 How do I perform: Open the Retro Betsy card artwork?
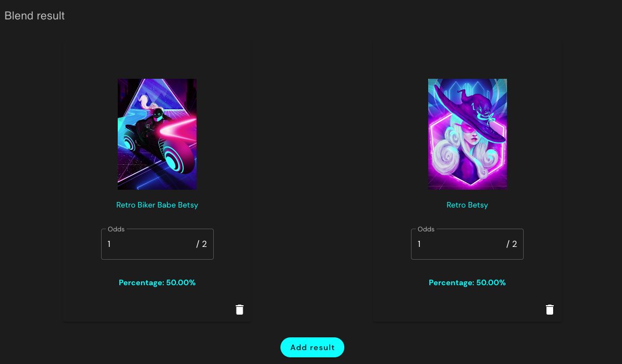(467, 134)
